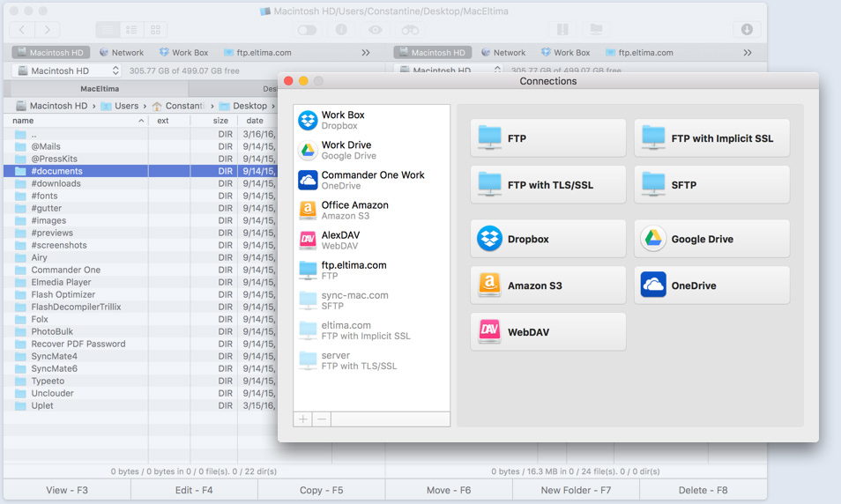This screenshot has width=841, height=504.
Task: Toggle the hidden files switch in toolbar
Action: point(307,30)
